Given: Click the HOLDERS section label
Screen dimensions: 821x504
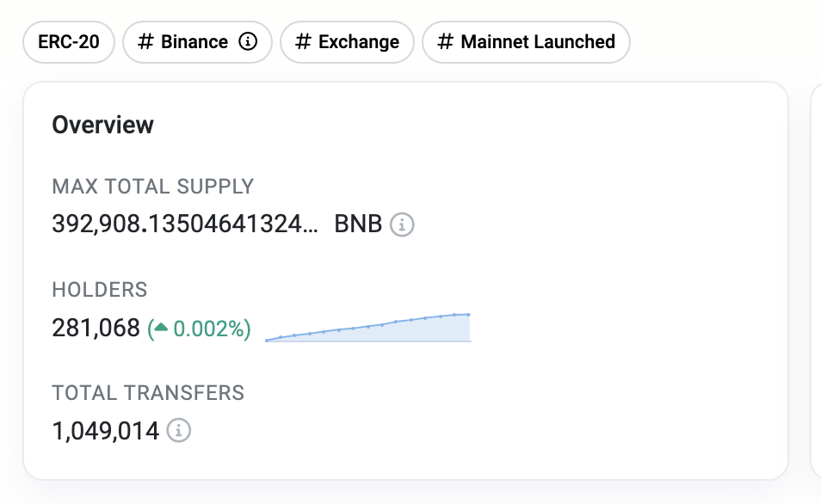Looking at the screenshot, I should pos(100,290).
